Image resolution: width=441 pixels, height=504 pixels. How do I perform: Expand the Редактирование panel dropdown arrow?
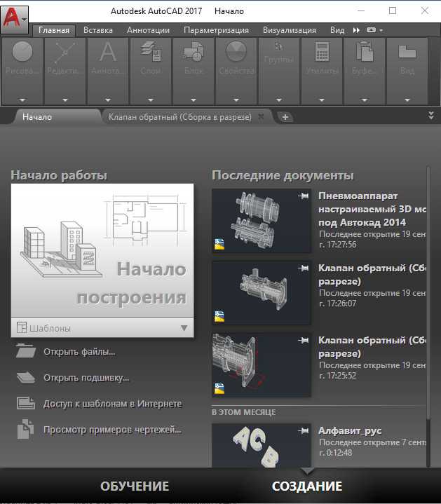[65, 100]
